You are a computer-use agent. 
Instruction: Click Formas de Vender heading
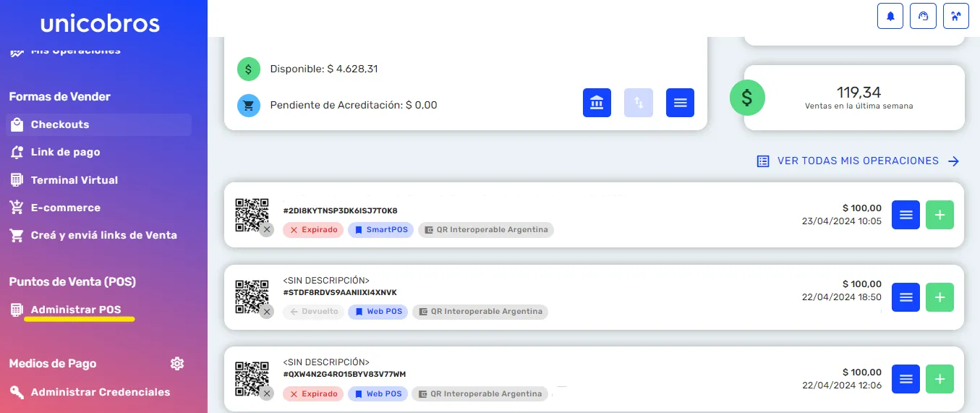(60, 97)
